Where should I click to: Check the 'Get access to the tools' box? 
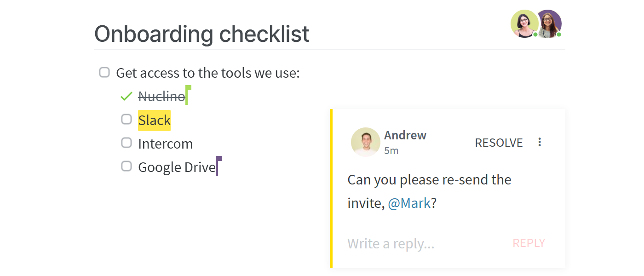104,72
